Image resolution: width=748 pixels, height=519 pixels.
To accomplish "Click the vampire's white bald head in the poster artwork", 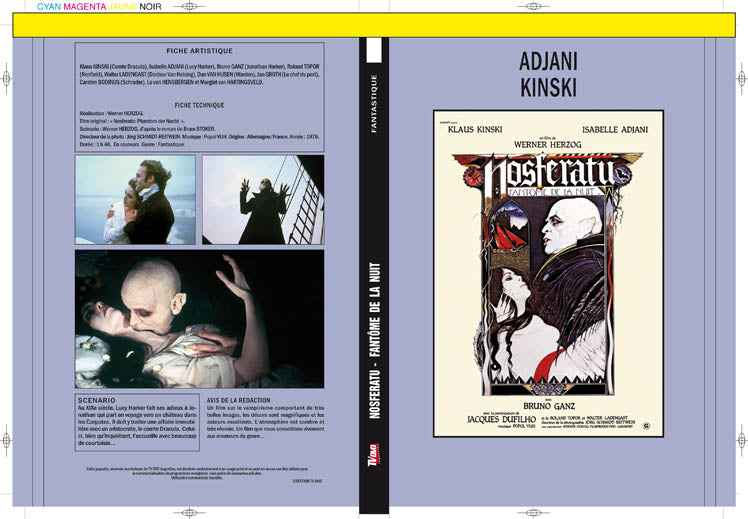I will click(x=572, y=224).
